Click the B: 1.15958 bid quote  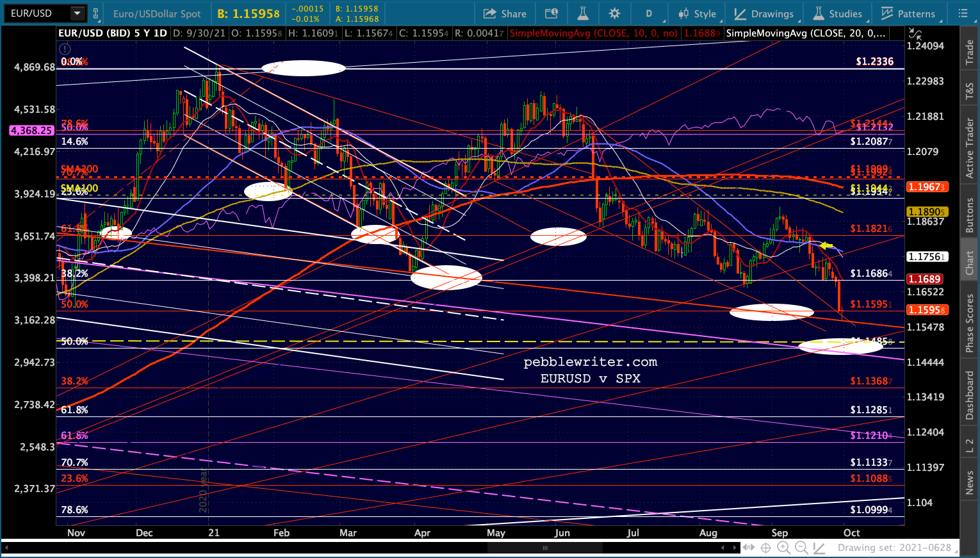[248, 13]
